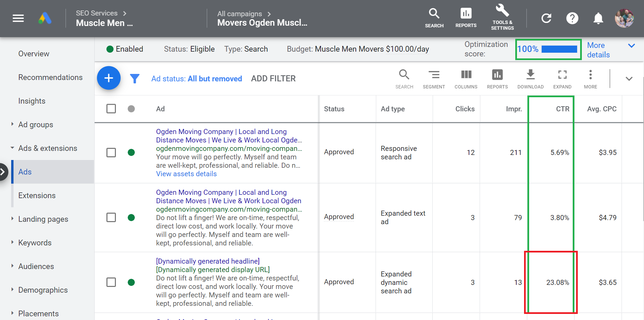Expand Keywords in the sidebar
Screen dimensions: 644x320
pyautogui.click(x=13, y=242)
